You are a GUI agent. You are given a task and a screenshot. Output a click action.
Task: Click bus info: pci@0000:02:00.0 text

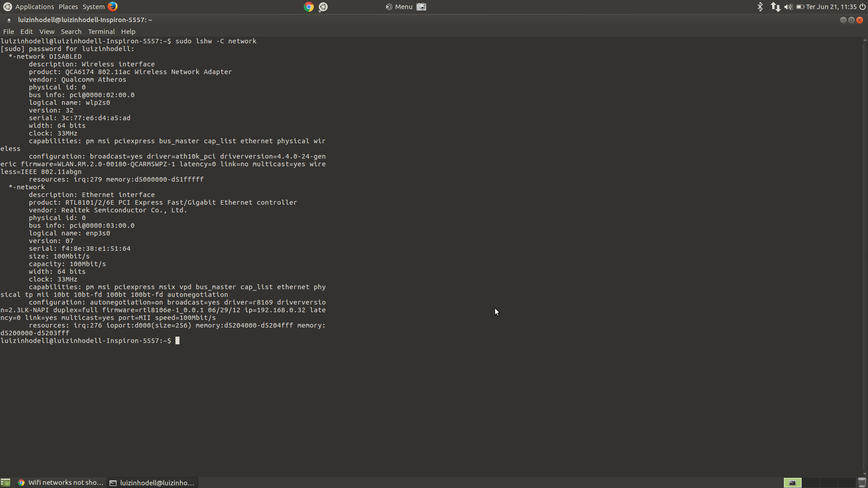tap(82, 95)
